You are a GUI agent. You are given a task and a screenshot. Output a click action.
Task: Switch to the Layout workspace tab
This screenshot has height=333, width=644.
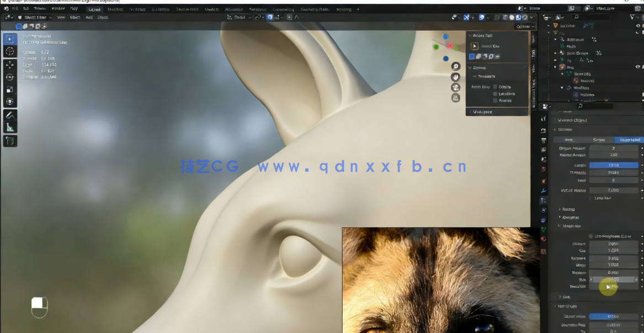click(x=94, y=8)
